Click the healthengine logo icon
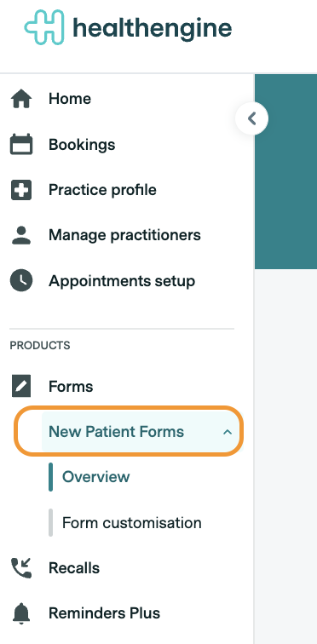Image resolution: width=317 pixels, height=644 pixels. click(44, 27)
